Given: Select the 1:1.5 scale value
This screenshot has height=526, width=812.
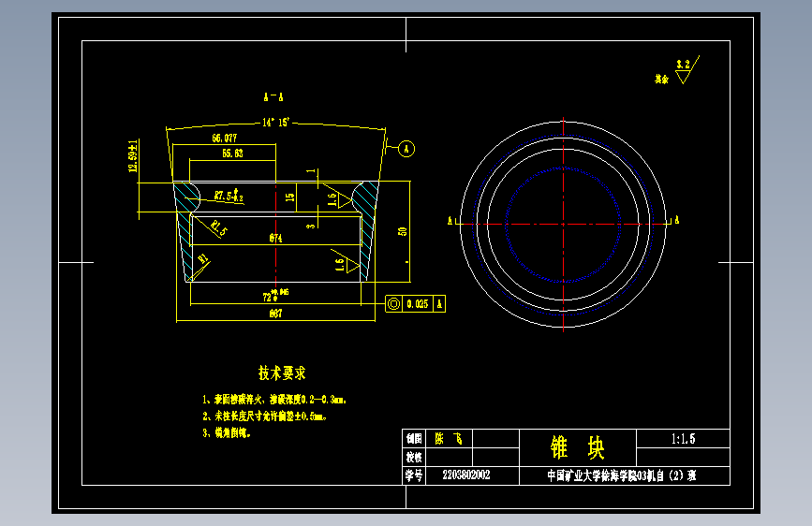Looking at the screenshot, I should click(x=683, y=439).
